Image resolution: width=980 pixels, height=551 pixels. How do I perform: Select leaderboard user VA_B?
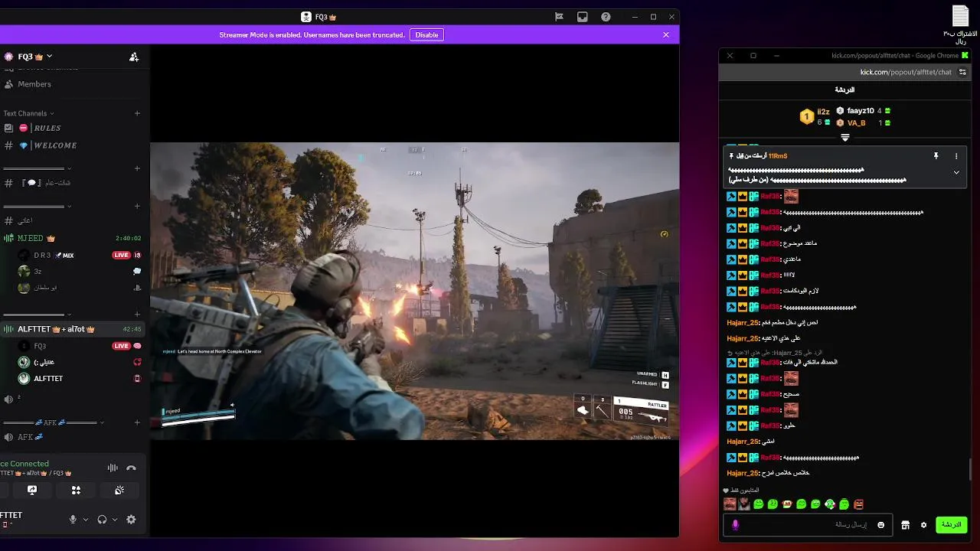pos(856,122)
